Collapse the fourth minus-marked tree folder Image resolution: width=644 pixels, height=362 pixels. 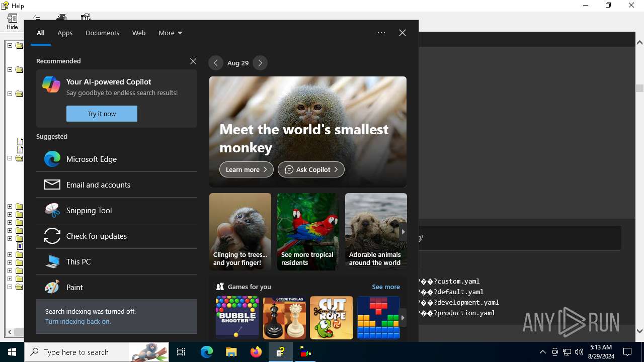click(x=10, y=158)
